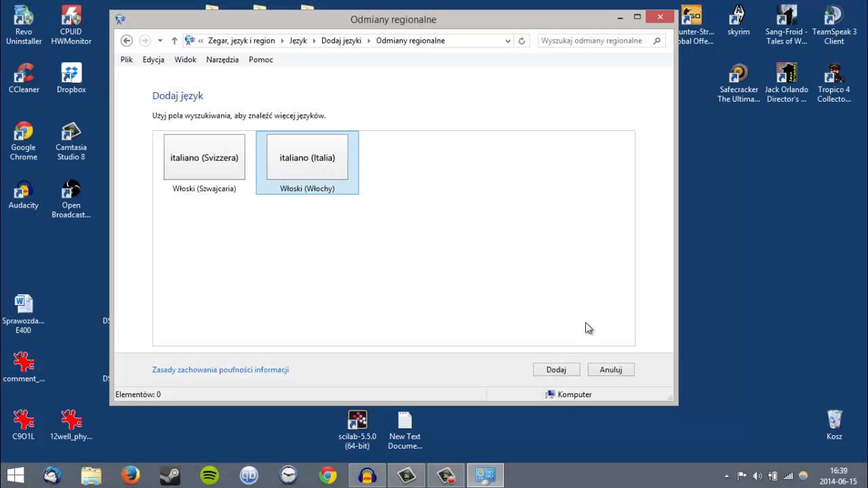Open the Narzędzia menu
This screenshot has height=488, width=868.
[222, 60]
